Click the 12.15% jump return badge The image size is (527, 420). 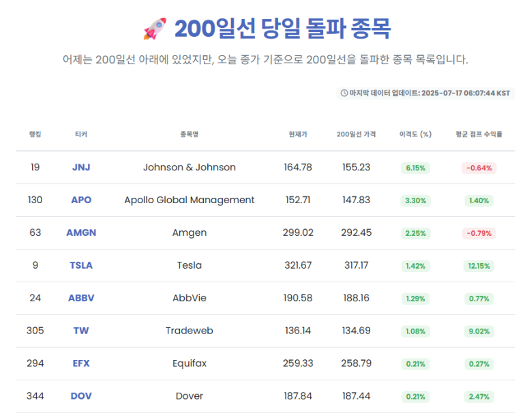pos(479,266)
